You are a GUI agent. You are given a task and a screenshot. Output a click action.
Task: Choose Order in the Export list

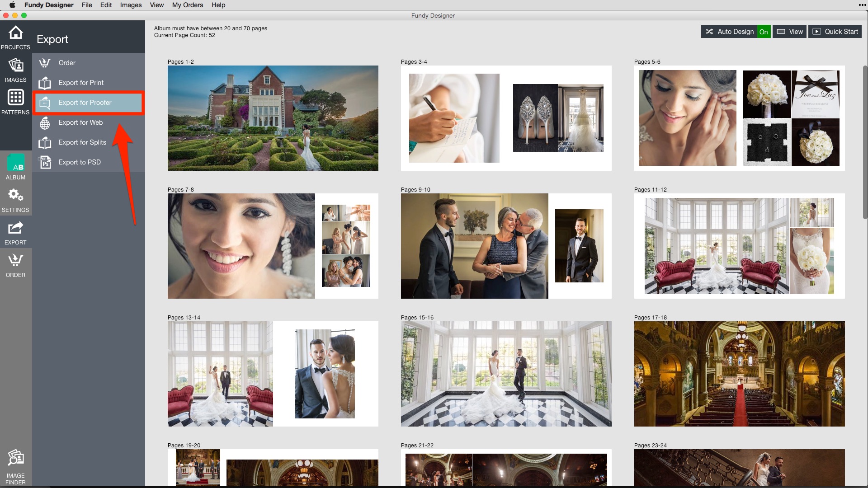click(89, 63)
